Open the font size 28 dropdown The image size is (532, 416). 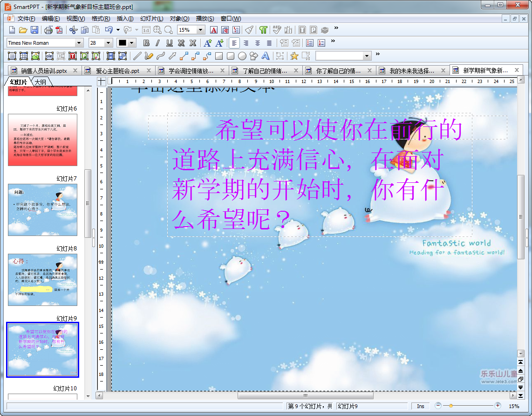click(108, 43)
